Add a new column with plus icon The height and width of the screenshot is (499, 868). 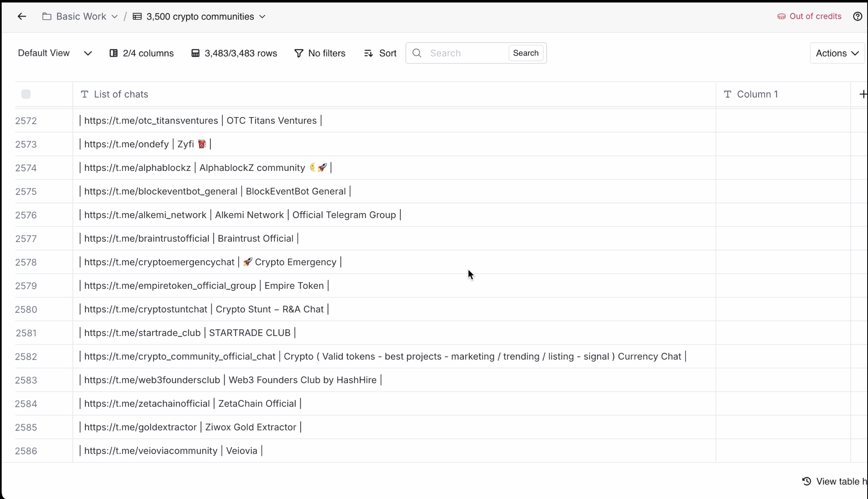(x=863, y=94)
